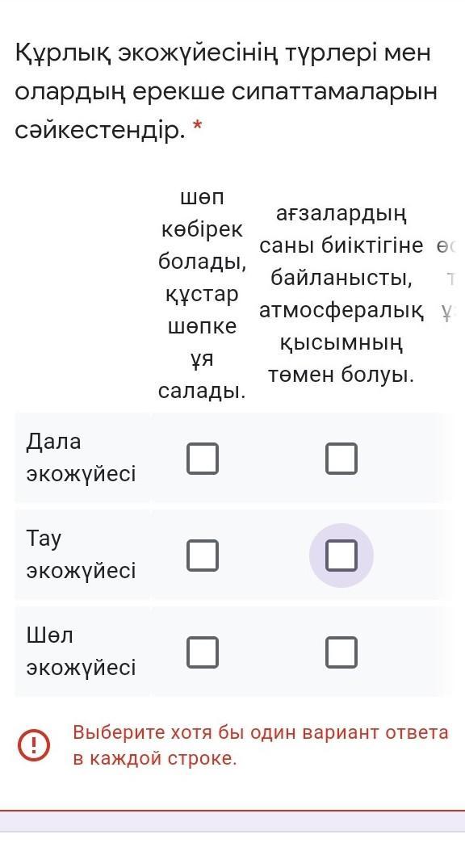
Task: Tap column header ағзалардың саны биіктігіне байланысты
Action: click(341, 295)
